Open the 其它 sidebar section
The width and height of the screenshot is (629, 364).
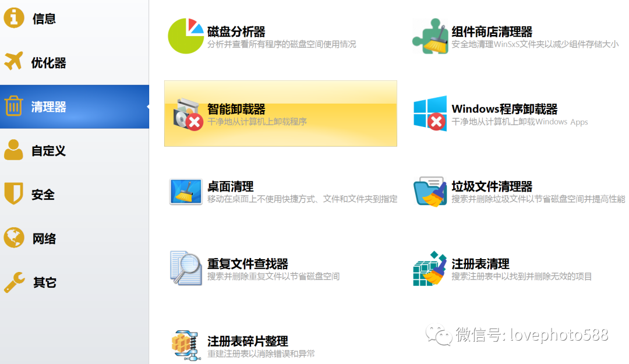(44, 282)
